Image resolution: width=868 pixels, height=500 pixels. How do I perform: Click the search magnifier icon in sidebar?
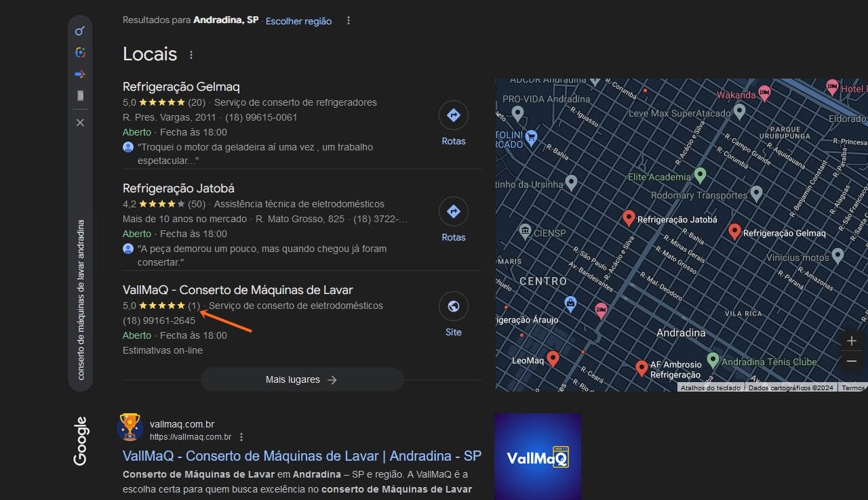pyautogui.click(x=80, y=31)
